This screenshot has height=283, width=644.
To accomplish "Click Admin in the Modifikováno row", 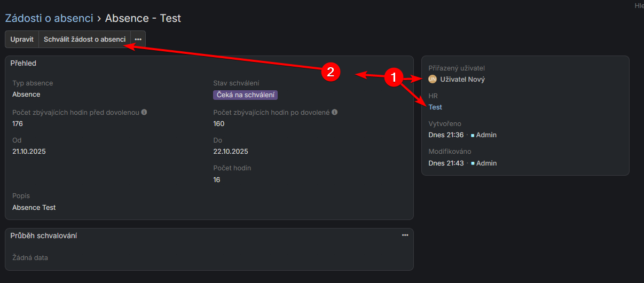I will pos(486,163).
